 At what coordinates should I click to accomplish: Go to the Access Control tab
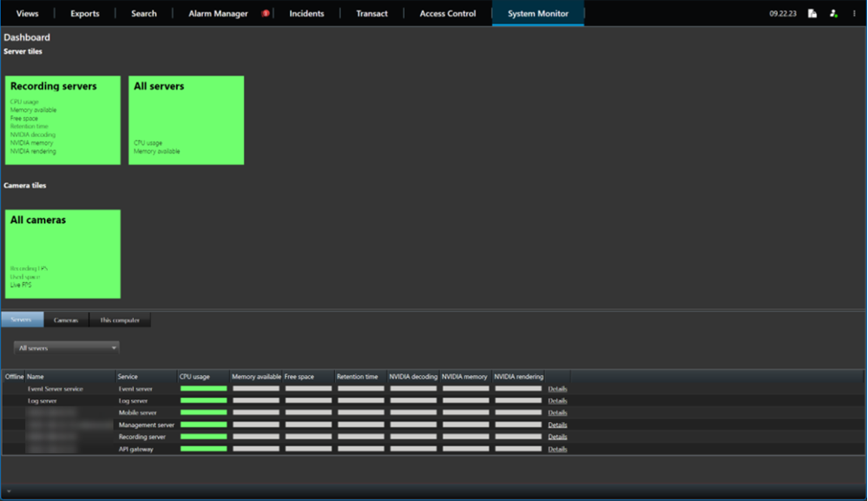click(x=447, y=14)
